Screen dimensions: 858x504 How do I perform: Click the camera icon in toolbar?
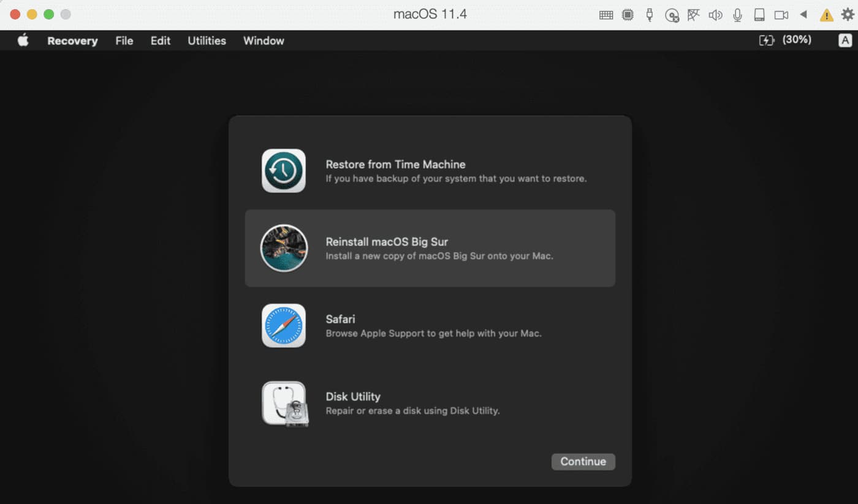[x=781, y=15]
